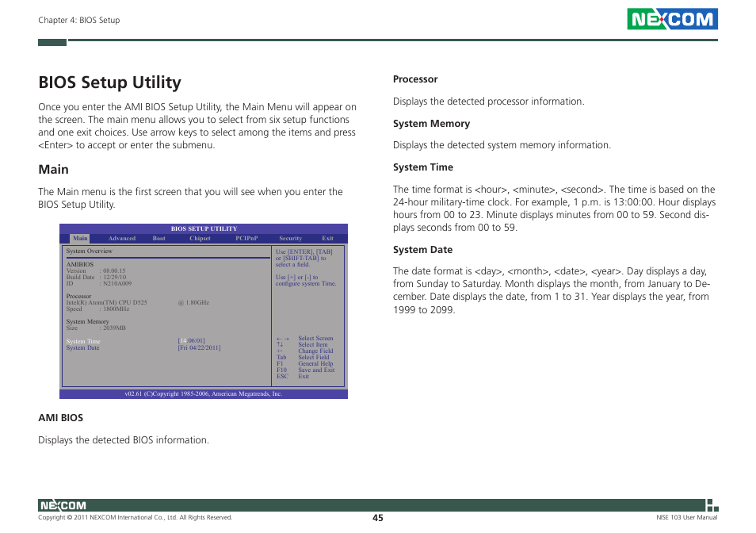Click the System Memory subheading on the right

click(x=432, y=124)
